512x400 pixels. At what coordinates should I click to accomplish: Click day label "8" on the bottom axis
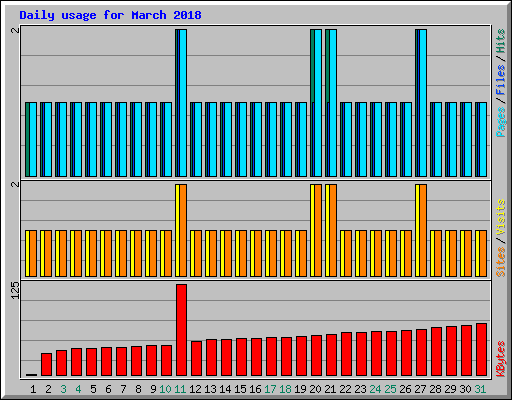(138, 389)
